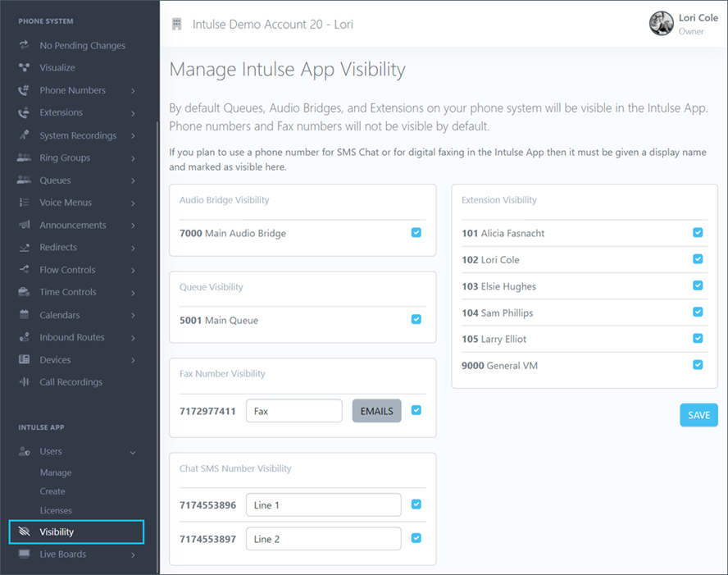
Task: Click the Announcements megaphone icon
Action: tap(24, 225)
